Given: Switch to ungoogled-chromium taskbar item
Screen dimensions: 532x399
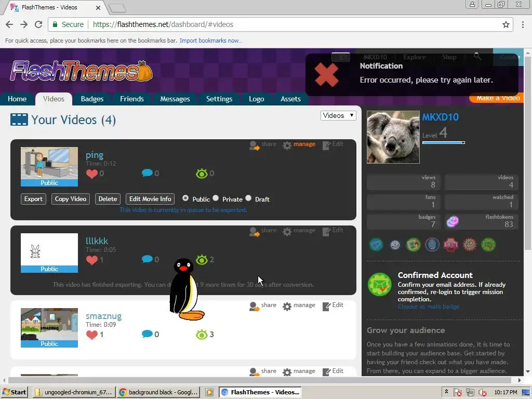Looking at the screenshot, I should pos(74,392).
